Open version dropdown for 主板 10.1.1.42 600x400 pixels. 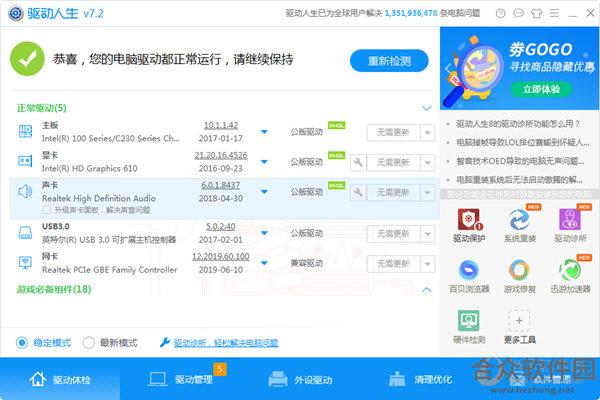click(x=264, y=132)
